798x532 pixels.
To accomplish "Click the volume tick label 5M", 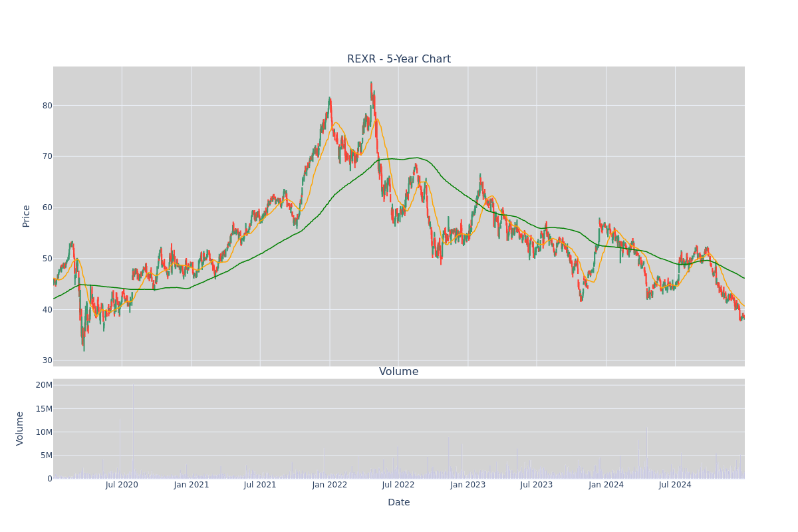I will [x=47, y=456].
